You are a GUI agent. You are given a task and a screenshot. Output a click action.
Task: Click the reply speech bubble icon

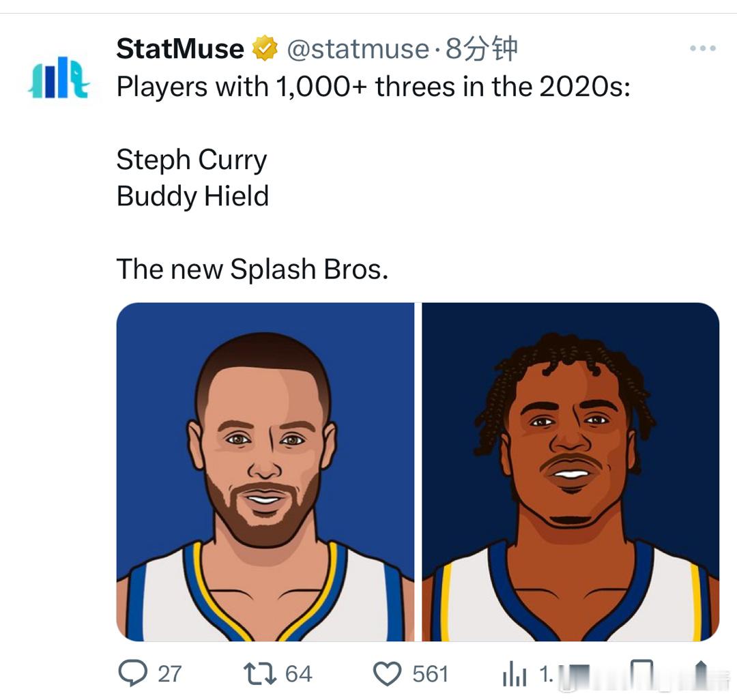[132, 673]
